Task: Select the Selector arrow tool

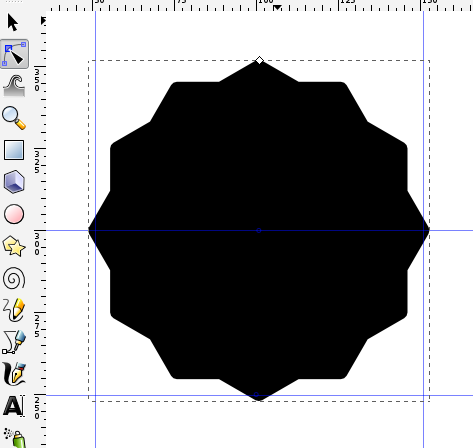Action: (13, 22)
